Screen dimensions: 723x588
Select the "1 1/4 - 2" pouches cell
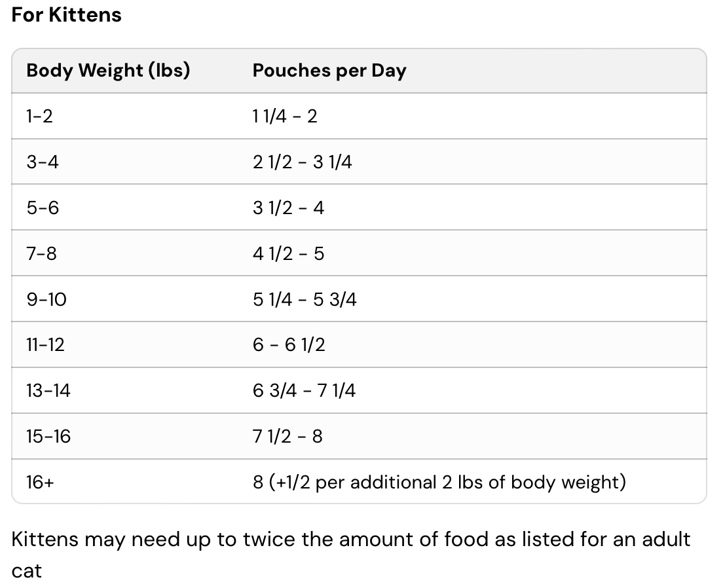coord(285,117)
